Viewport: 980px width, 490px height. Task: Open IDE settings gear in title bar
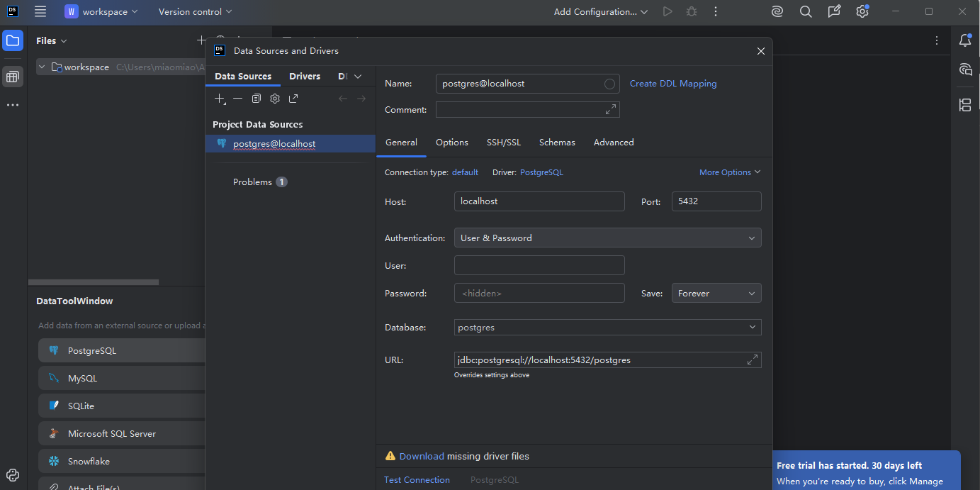pos(862,12)
